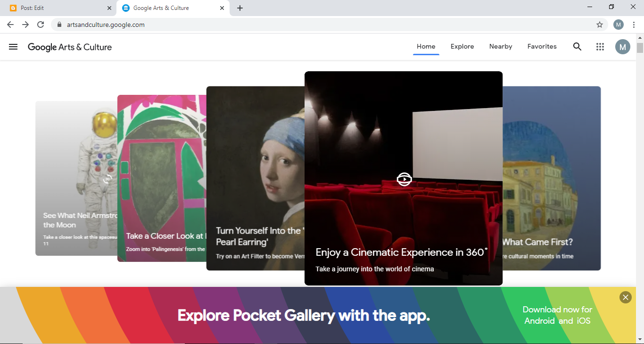Open a new browser tab

point(240,8)
